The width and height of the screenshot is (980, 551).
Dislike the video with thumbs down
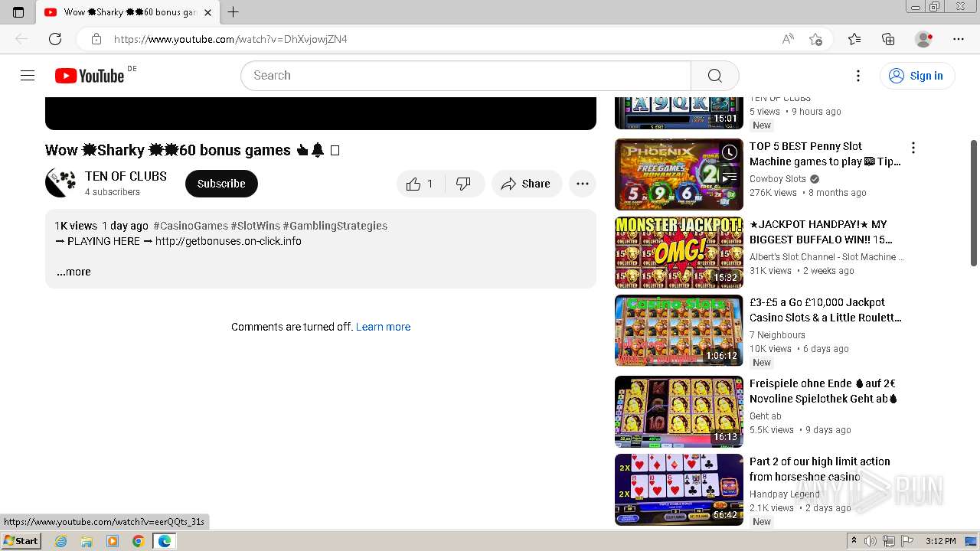point(464,184)
